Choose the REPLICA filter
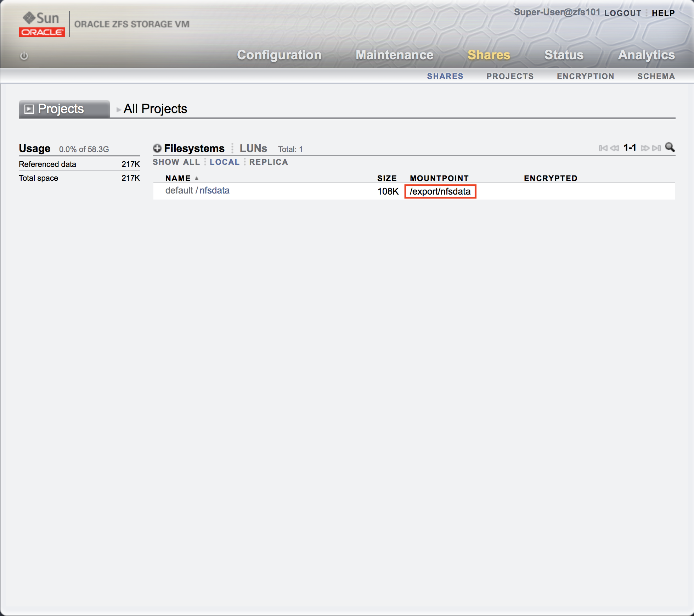Screen dimensions: 694x616 (x=269, y=162)
